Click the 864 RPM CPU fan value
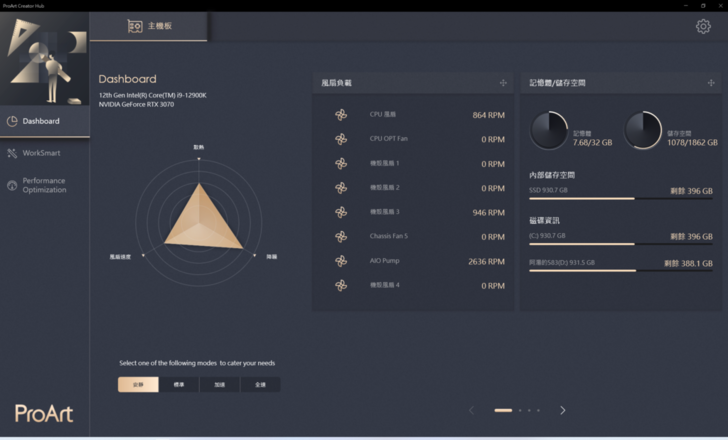This screenshot has width=728, height=440. coord(488,115)
